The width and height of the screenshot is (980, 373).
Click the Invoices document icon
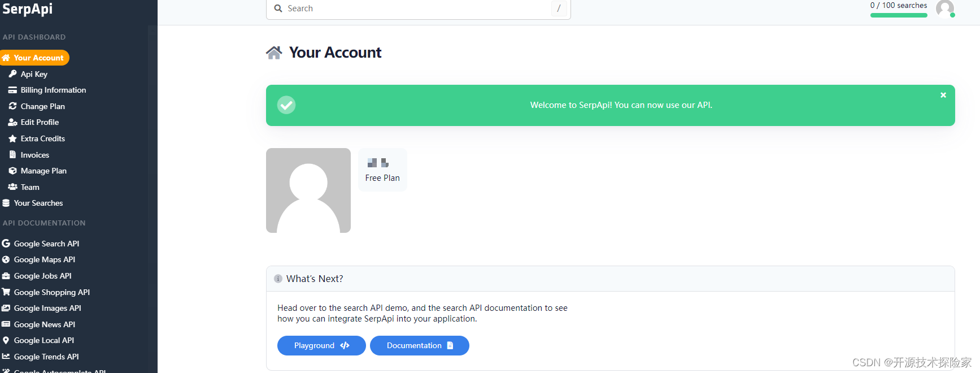(12, 155)
